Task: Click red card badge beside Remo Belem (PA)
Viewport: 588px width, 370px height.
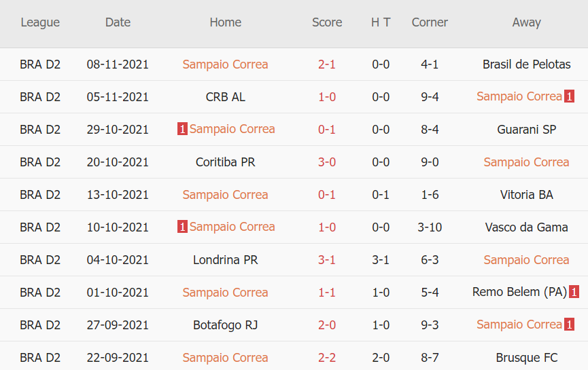Action: click(574, 292)
